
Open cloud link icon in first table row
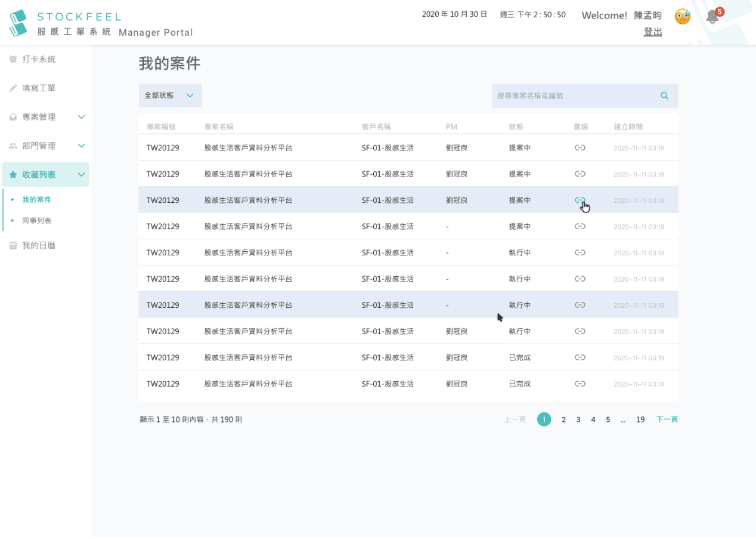[x=580, y=147]
